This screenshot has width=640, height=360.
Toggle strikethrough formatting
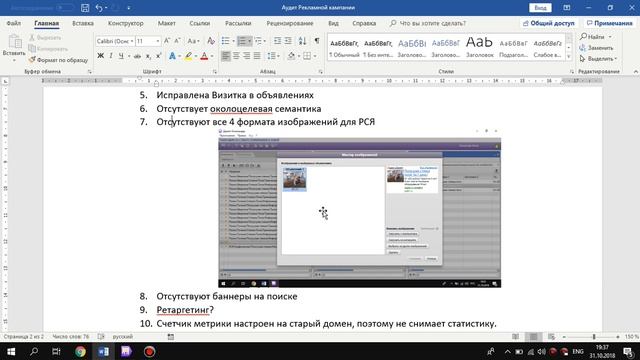(x=138, y=56)
